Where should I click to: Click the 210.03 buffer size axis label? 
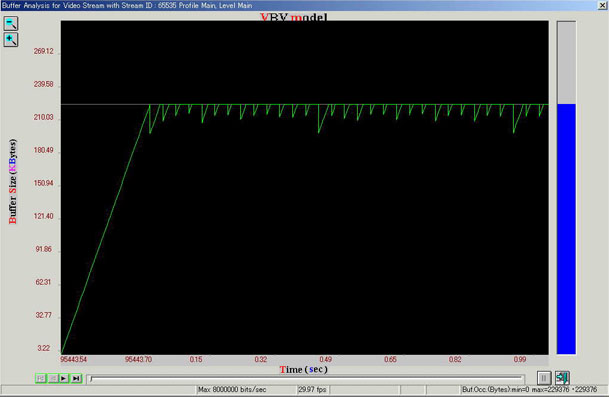(x=44, y=117)
